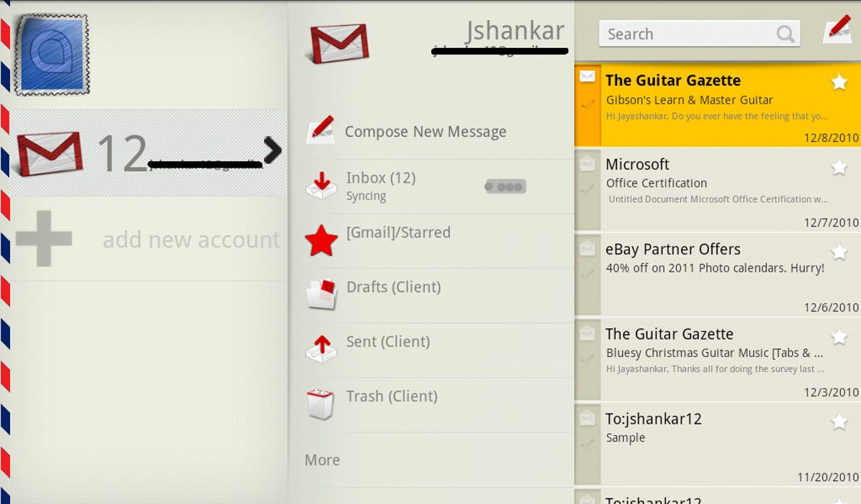The width and height of the screenshot is (861, 504).
Task: Click the plus icon to add account
Action: [44, 239]
